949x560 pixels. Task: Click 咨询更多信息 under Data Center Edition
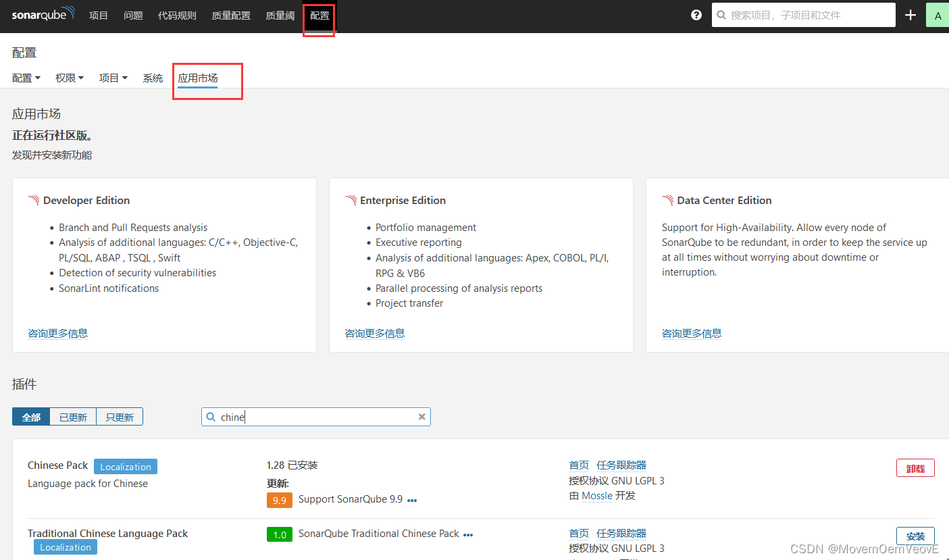pos(692,333)
